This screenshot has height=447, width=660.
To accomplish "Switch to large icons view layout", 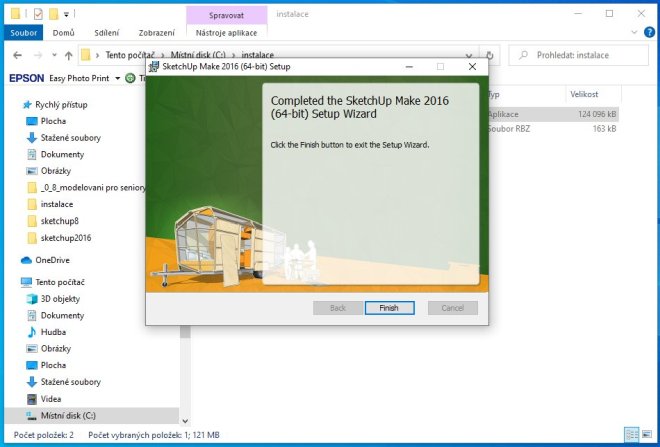I will (647, 434).
